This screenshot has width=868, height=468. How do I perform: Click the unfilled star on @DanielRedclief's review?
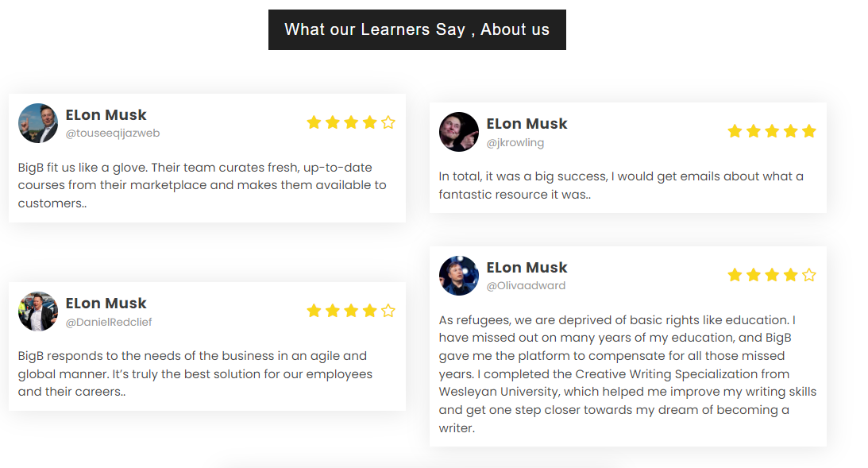point(388,311)
